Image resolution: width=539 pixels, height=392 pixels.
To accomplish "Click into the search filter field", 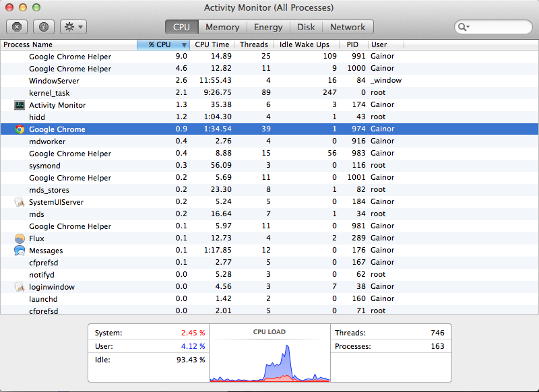I will tap(493, 27).
